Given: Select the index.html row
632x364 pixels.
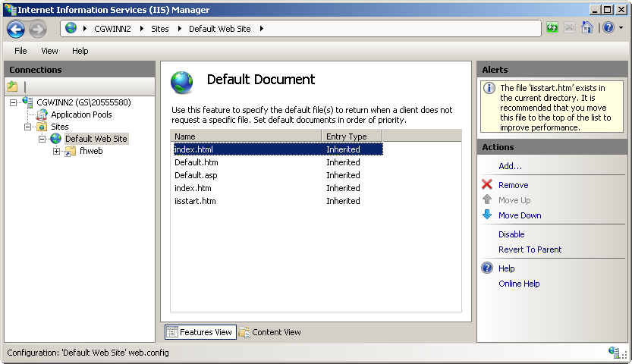Looking at the screenshot, I should [278, 149].
